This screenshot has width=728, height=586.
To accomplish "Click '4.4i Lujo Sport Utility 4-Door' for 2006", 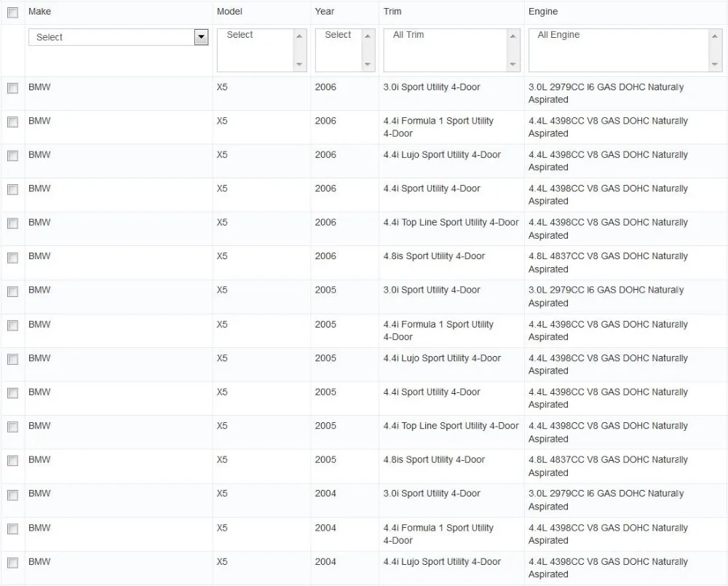I will tap(442, 155).
